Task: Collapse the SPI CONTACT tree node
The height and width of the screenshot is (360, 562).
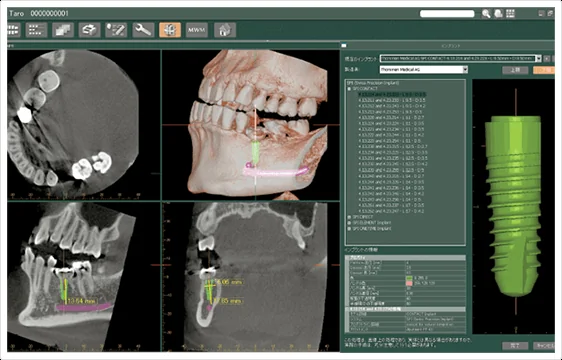Action: pyautogui.click(x=349, y=89)
